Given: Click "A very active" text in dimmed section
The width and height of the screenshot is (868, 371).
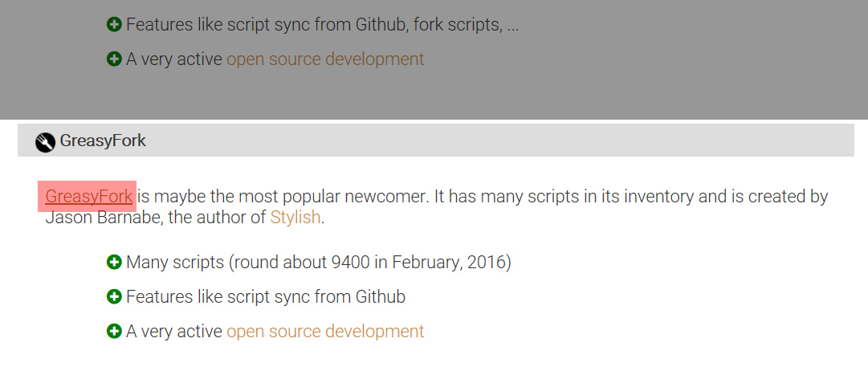Looking at the screenshot, I should pos(174,59).
